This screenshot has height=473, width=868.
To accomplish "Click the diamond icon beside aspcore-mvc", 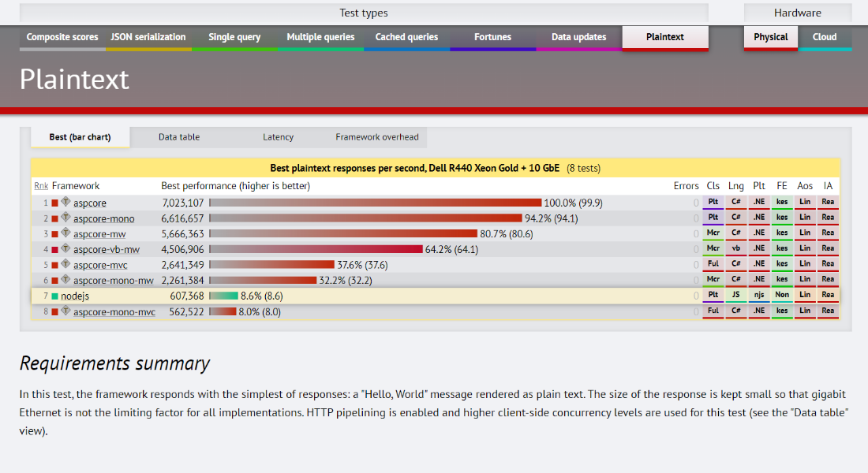I will tap(65, 264).
